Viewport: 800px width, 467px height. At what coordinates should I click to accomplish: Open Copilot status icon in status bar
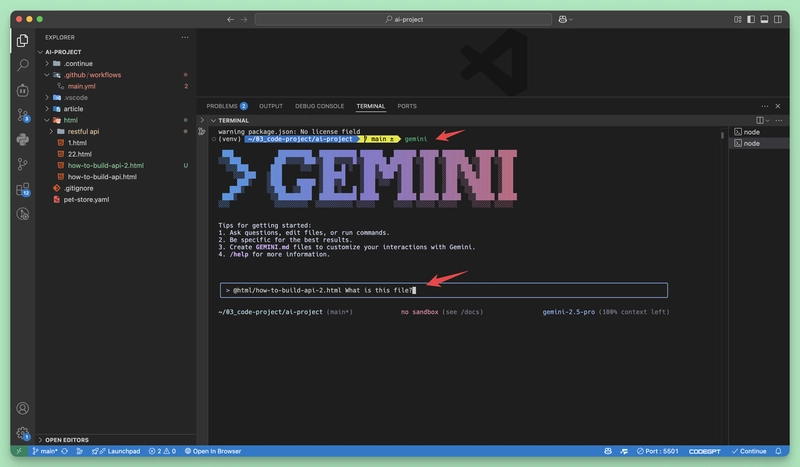pyautogui.click(x=608, y=451)
